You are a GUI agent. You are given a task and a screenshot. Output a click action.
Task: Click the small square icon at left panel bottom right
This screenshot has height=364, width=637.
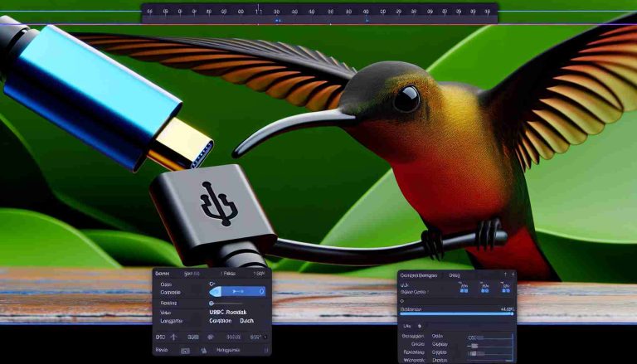pos(265,351)
